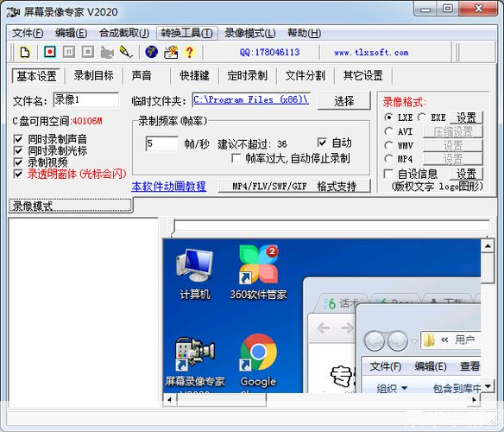The width and height of the screenshot is (504, 432).
Task: Switch to the 基本设置 tab
Action: (x=36, y=76)
